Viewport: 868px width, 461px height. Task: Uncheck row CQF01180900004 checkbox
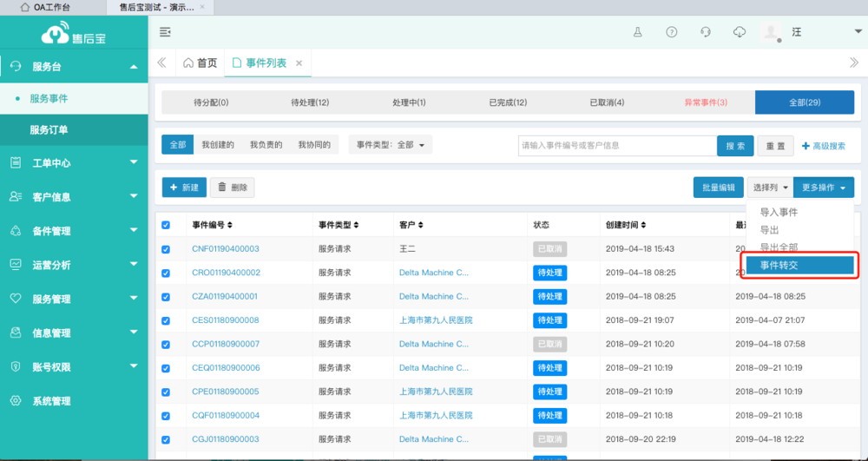coord(166,416)
